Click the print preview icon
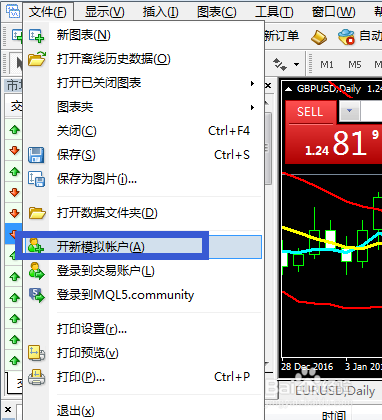The height and width of the screenshot is (420, 382). pos(36,353)
